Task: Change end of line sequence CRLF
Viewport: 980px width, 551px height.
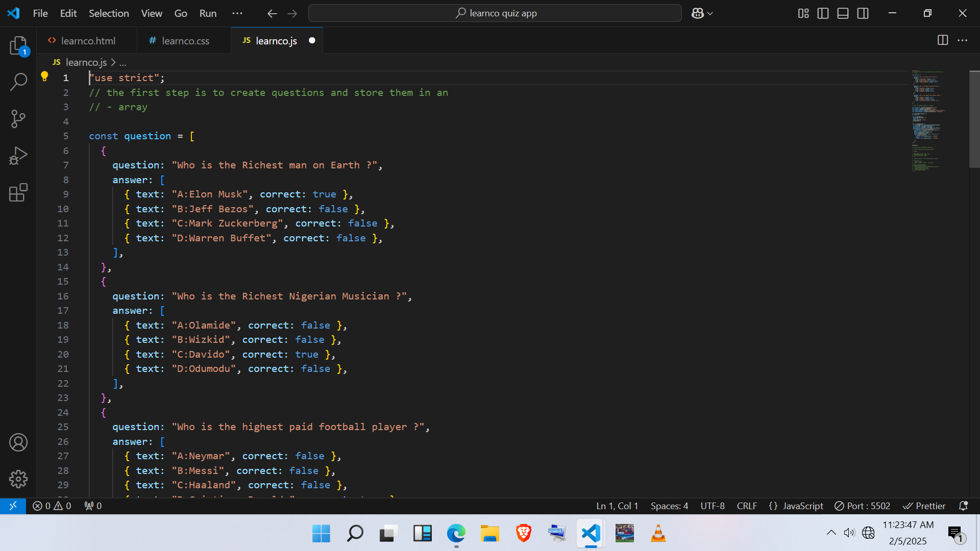Action: [x=747, y=506]
